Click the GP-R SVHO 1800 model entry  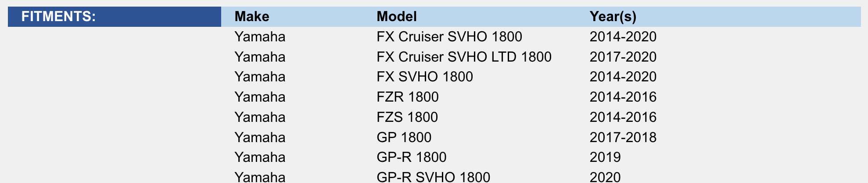pyautogui.click(x=433, y=177)
